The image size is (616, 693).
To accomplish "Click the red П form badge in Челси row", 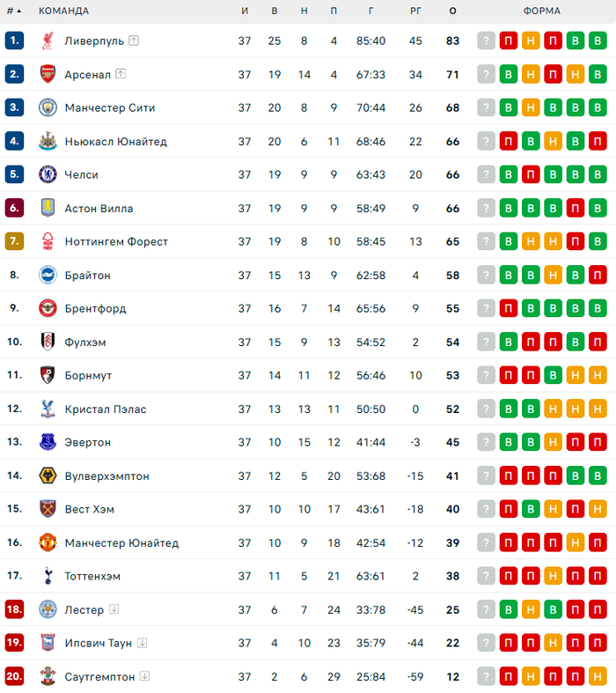I will [531, 174].
